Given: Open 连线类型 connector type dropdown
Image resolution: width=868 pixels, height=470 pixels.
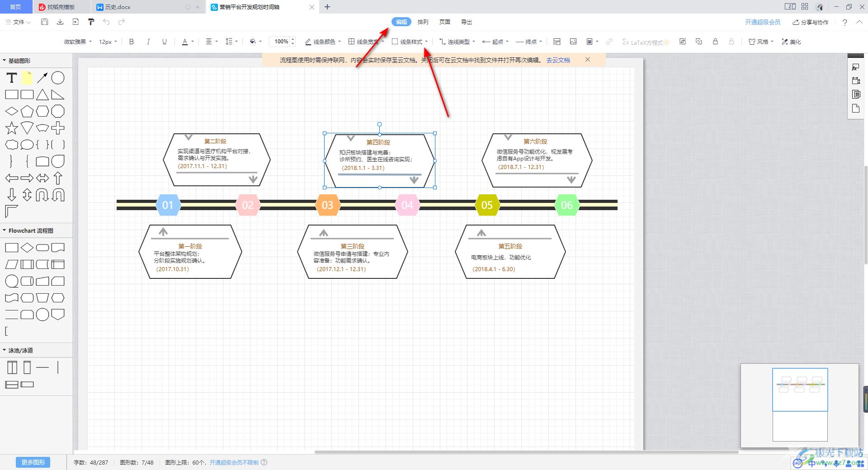Looking at the screenshot, I should [457, 42].
